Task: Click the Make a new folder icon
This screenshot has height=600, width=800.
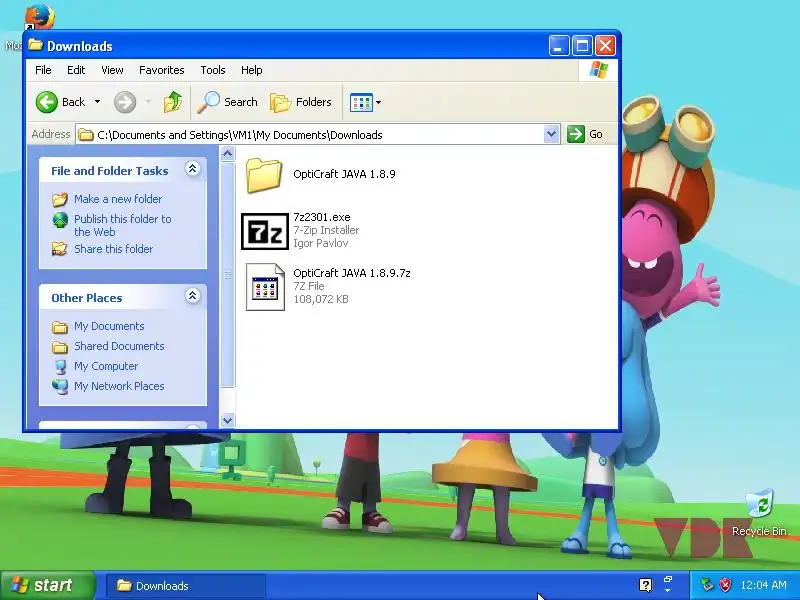Action: (x=60, y=199)
